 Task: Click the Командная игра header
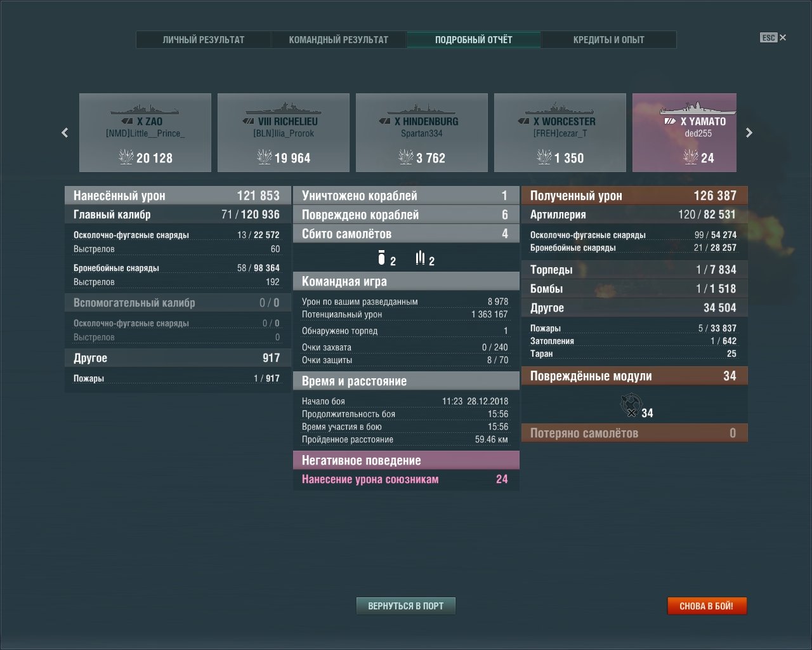click(406, 281)
